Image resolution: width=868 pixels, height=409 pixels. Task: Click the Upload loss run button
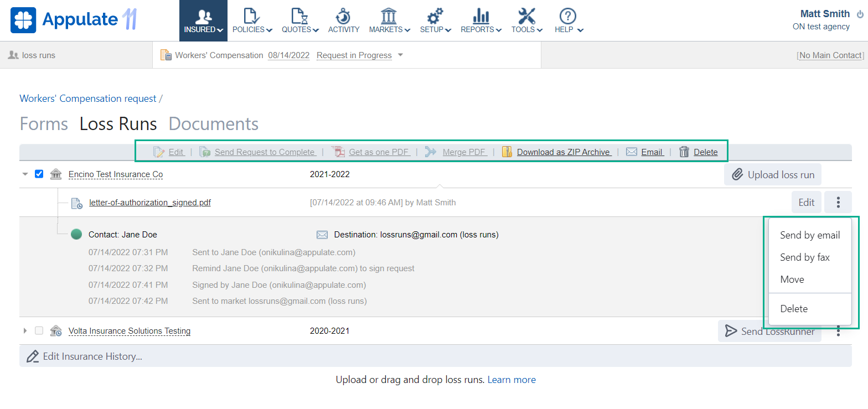pos(773,175)
